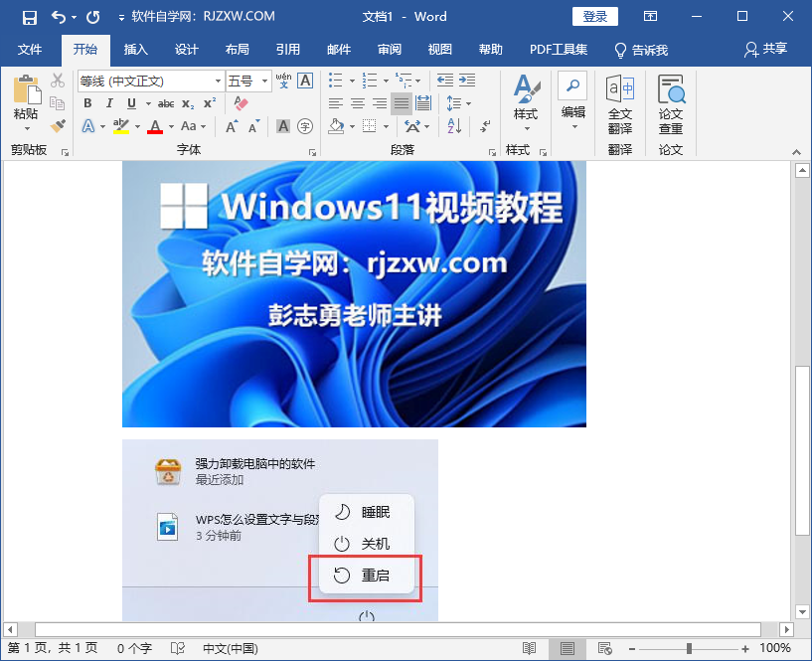Image resolution: width=812 pixels, height=661 pixels.
Task: Click the Clear All Formatting icon
Action: [x=239, y=102]
